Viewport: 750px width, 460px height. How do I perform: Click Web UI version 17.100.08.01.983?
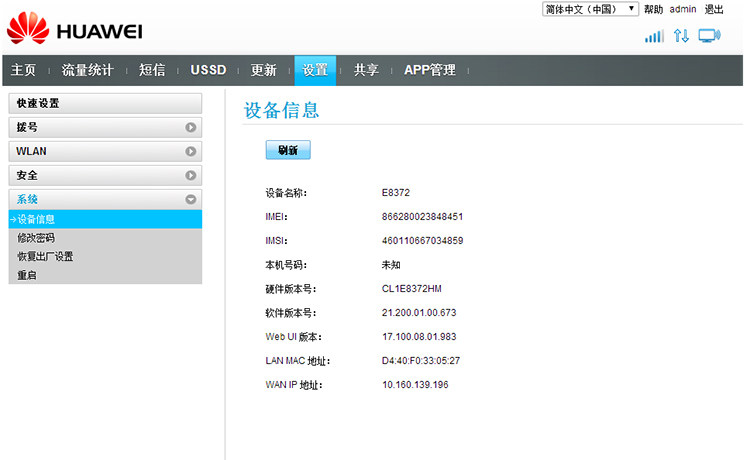click(x=419, y=337)
